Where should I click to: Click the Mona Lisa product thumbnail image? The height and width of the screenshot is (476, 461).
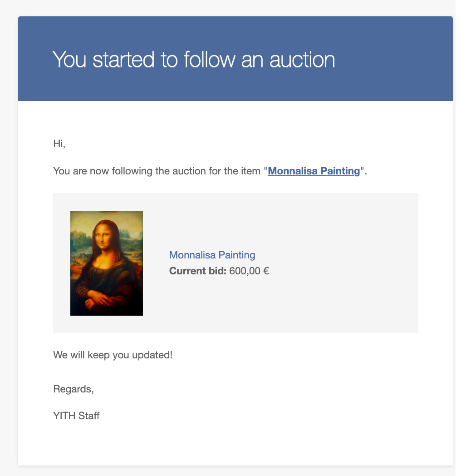107,263
